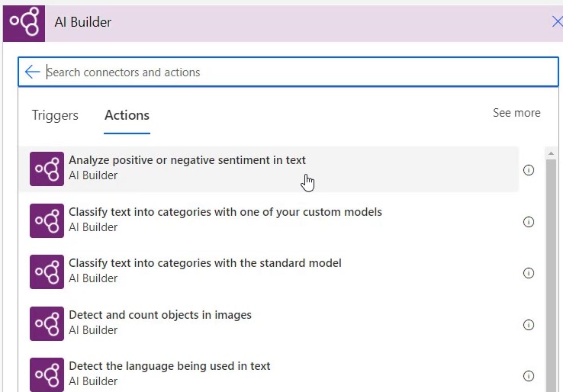Add Classify text with the standard model
This screenshot has height=392, width=563.
click(x=269, y=272)
